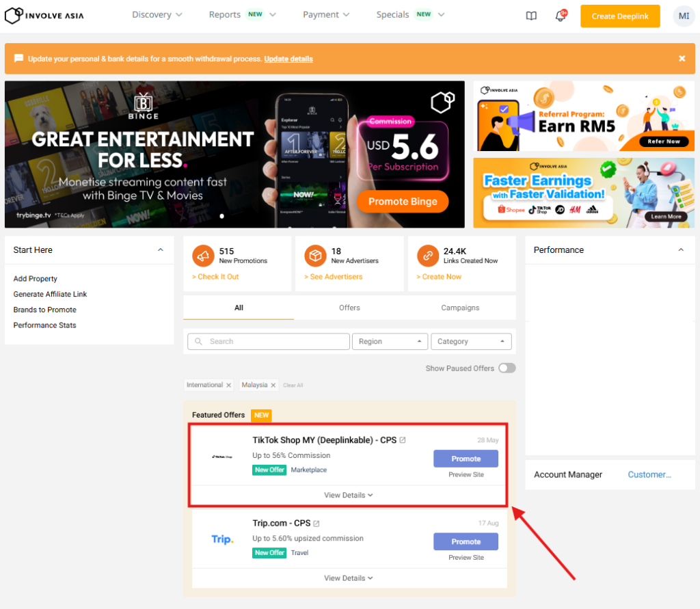Open the Discovery menu

tap(157, 15)
